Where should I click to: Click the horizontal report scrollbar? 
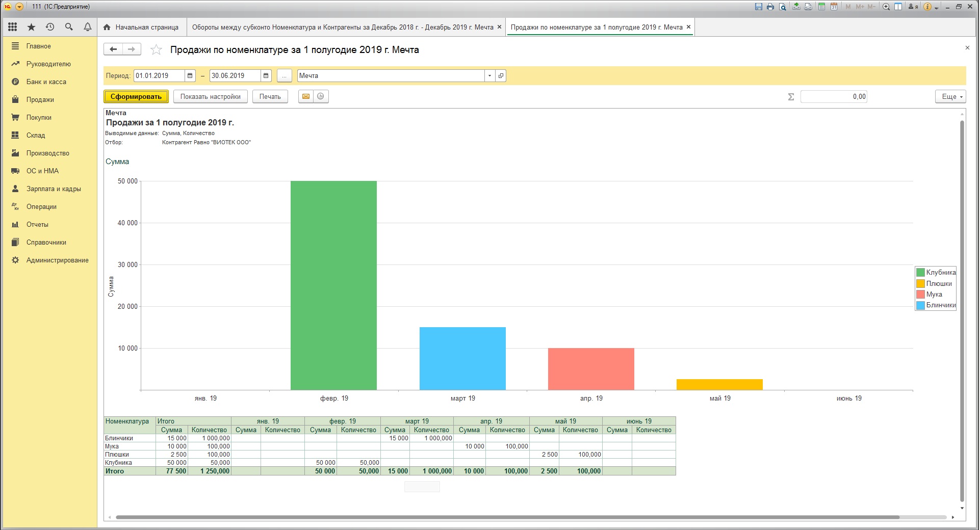pyautogui.click(x=507, y=517)
